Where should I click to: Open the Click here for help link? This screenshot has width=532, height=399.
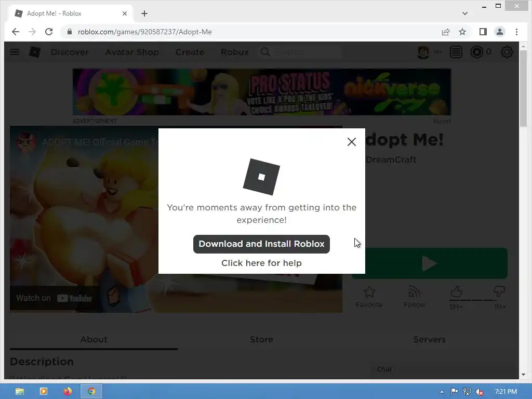(261, 263)
